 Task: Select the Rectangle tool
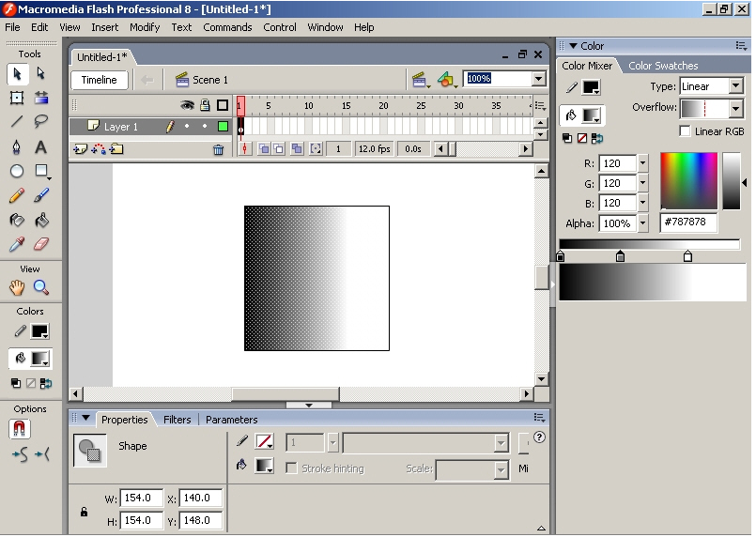41,171
